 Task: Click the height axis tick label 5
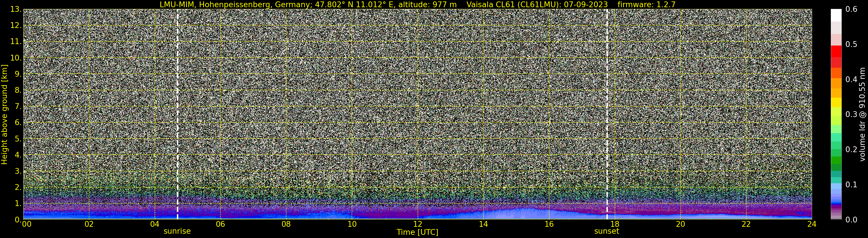coord(18,139)
